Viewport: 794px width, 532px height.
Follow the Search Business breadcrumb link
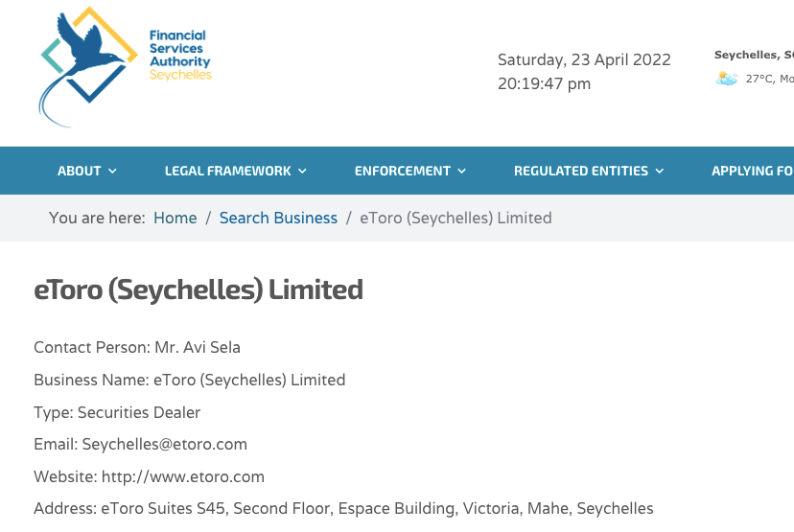point(278,218)
